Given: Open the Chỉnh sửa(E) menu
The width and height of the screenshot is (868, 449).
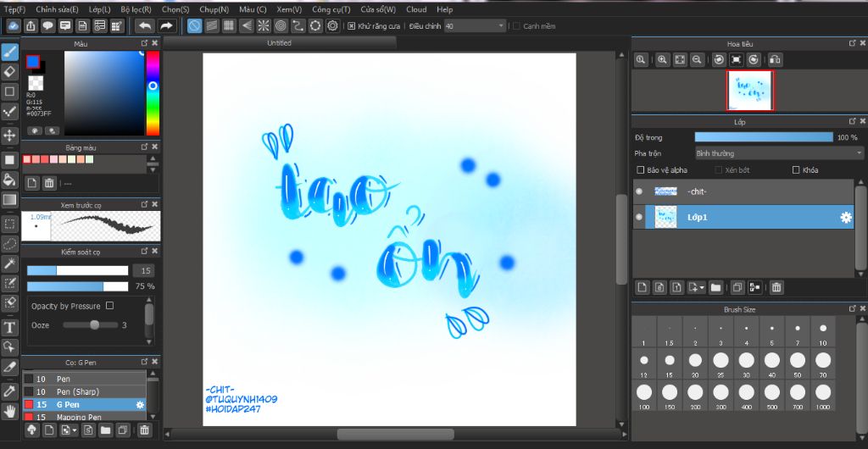Looking at the screenshot, I should point(57,9).
